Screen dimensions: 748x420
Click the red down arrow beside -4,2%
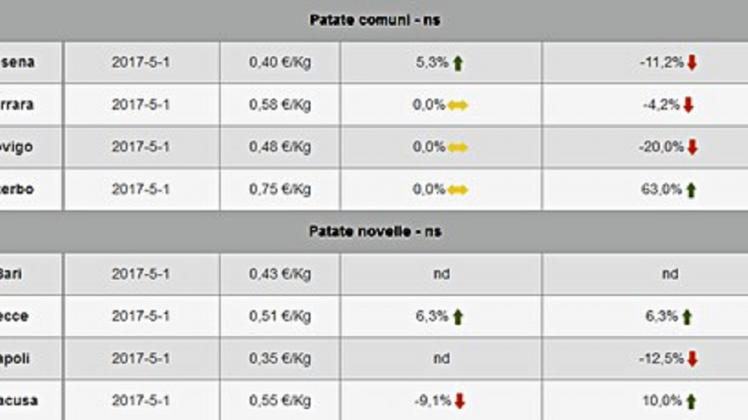point(688,105)
